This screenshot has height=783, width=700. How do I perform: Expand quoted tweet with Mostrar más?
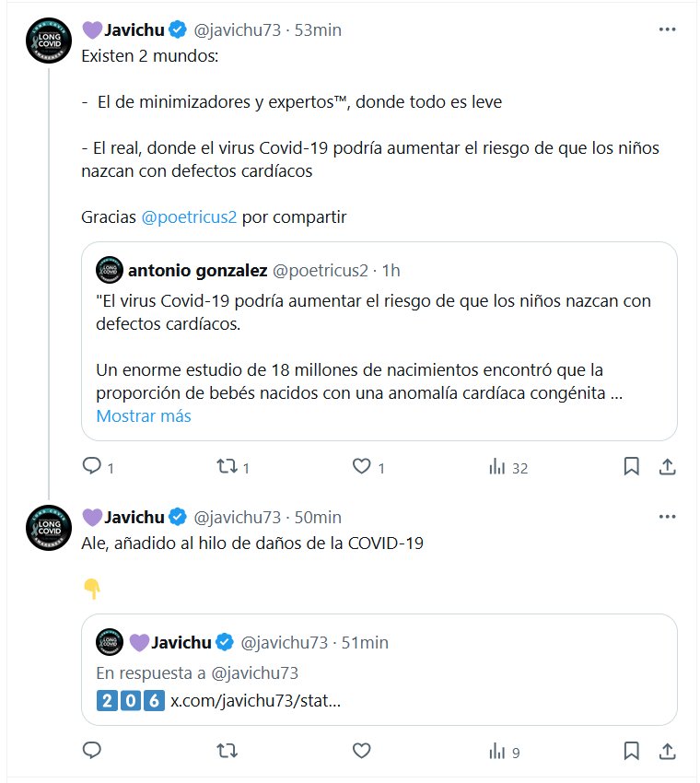(144, 416)
